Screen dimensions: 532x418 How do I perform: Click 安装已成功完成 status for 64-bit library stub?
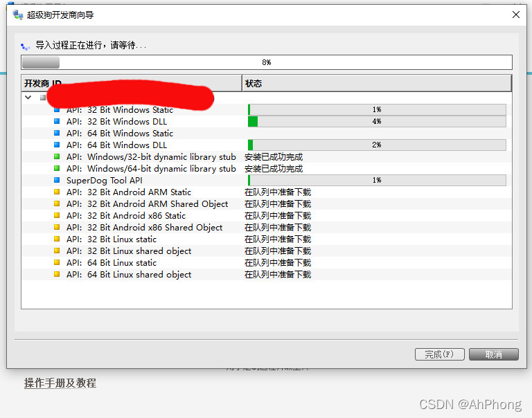[x=274, y=168]
